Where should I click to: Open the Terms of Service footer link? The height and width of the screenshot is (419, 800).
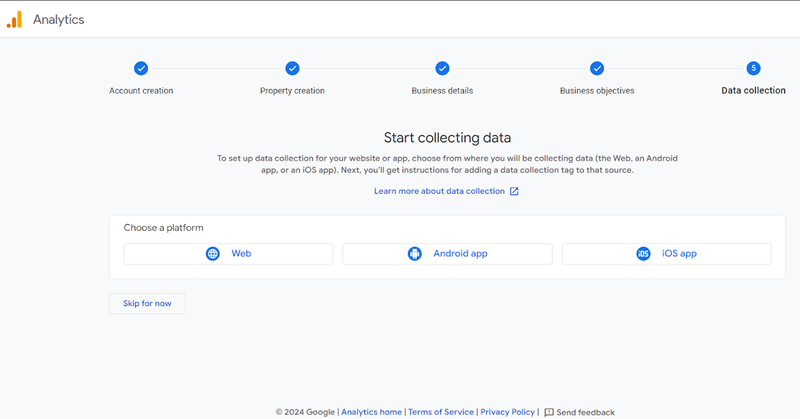pos(441,412)
